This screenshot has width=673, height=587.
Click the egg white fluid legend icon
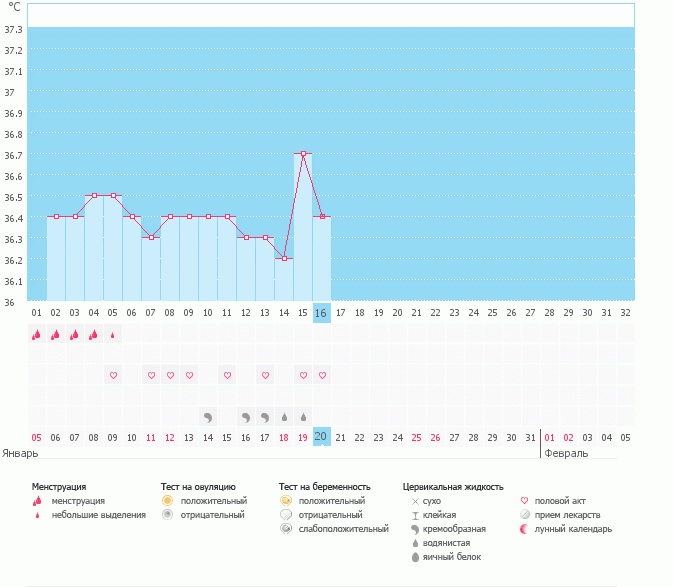point(414,556)
